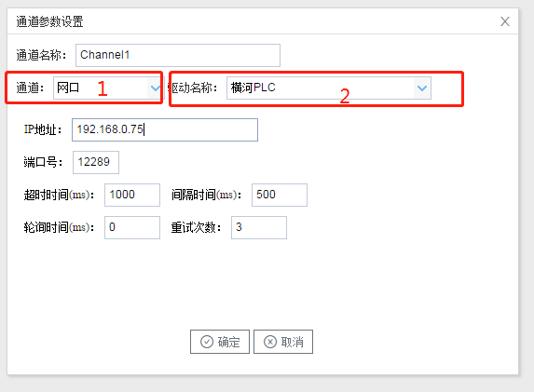Click the 超时时间 1000 field
This screenshot has height=392, width=534.
[132, 195]
